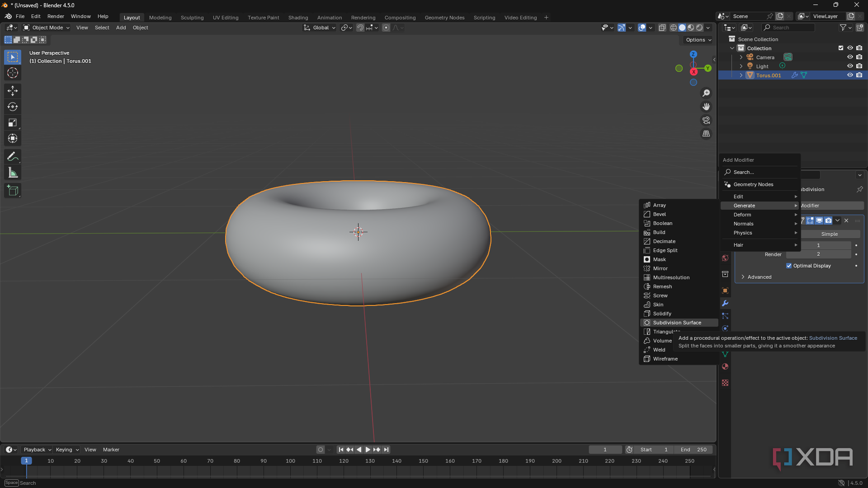Adjust the Render levels field
The width and height of the screenshot is (868, 488).
pos(818,254)
